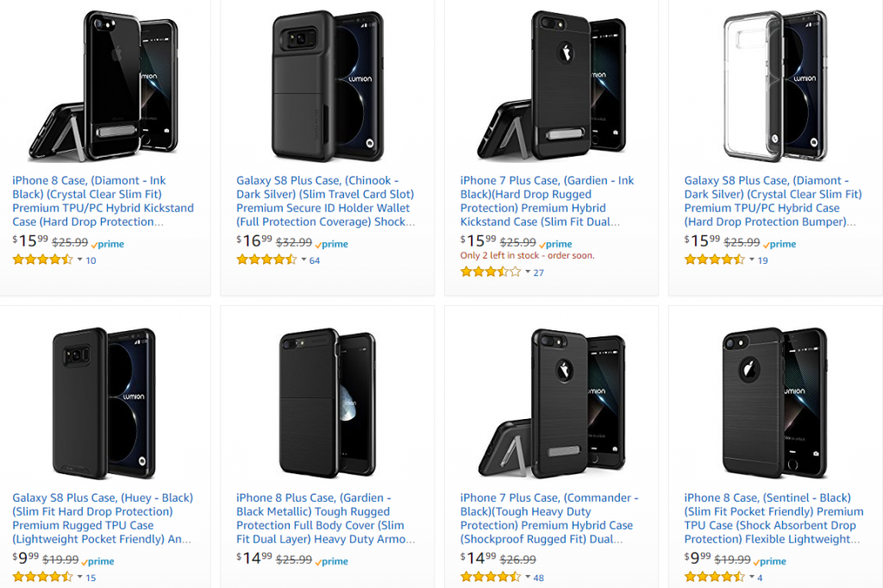The image size is (883, 588).
Task: Click the Prime badge on the $16.99 Chinook case
Action: tap(332, 244)
